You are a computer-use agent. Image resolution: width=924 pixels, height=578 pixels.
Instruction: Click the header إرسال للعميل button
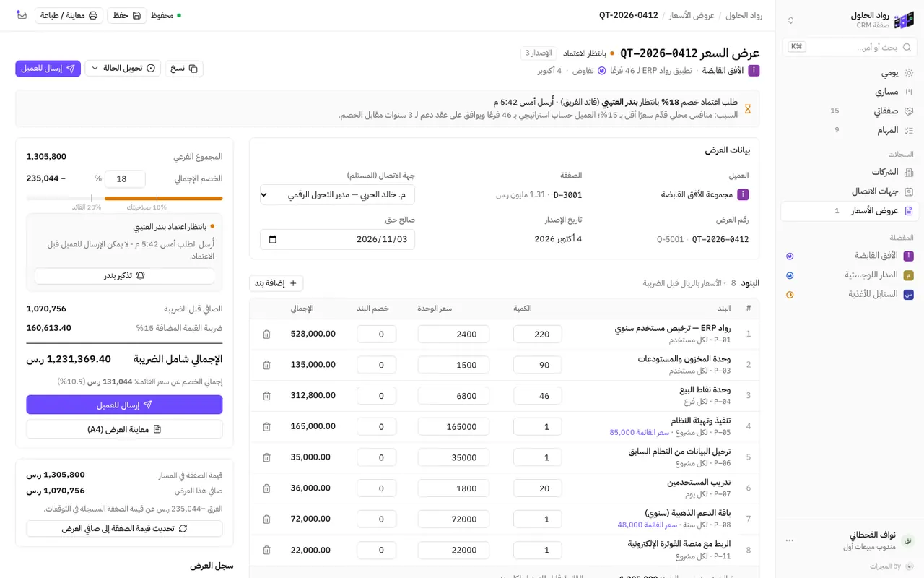(x=48, y=69)
